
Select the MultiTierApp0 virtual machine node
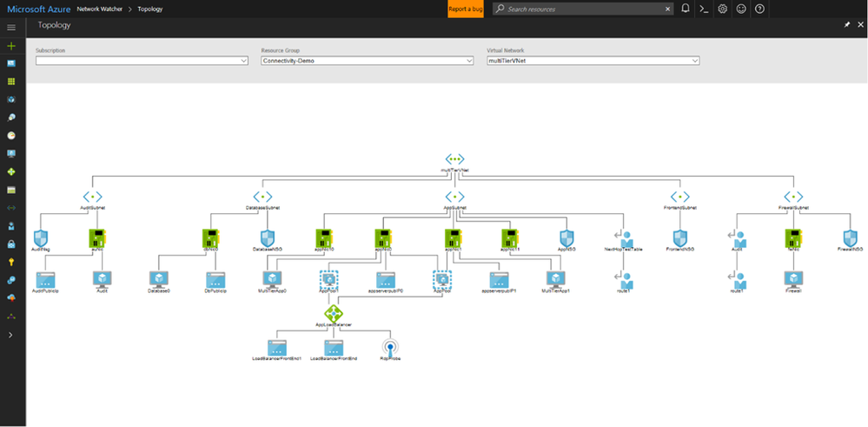[x=272, y=279]
